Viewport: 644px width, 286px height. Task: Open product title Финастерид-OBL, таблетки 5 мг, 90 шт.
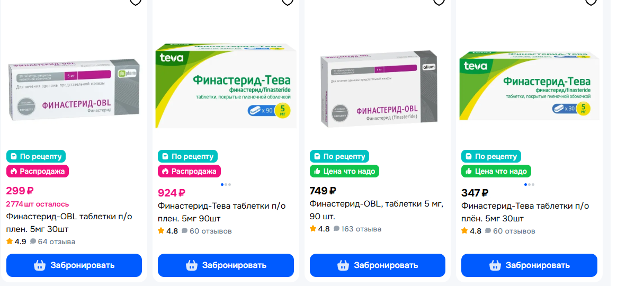pyautogui.click(x=376, y=210)
